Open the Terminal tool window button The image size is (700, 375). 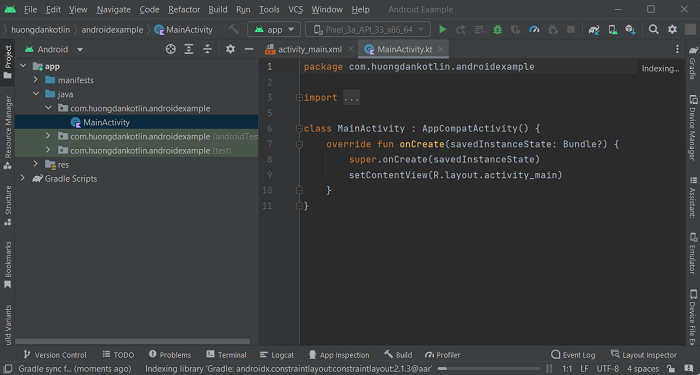click(226, 355)
